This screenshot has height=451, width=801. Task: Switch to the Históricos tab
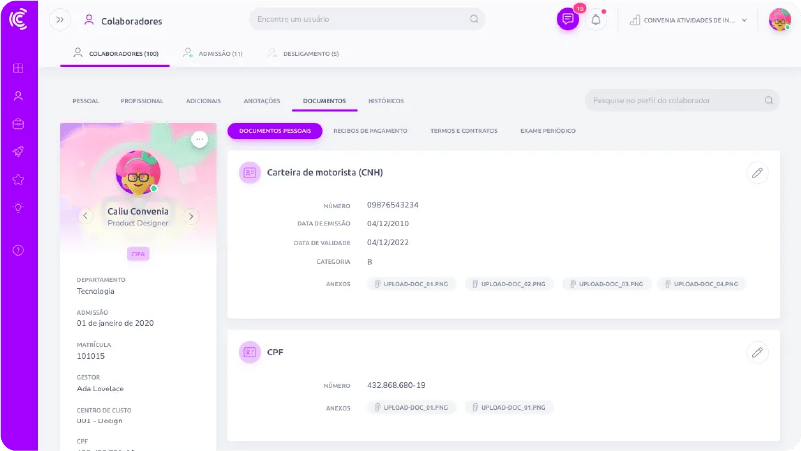coord(386,101)
